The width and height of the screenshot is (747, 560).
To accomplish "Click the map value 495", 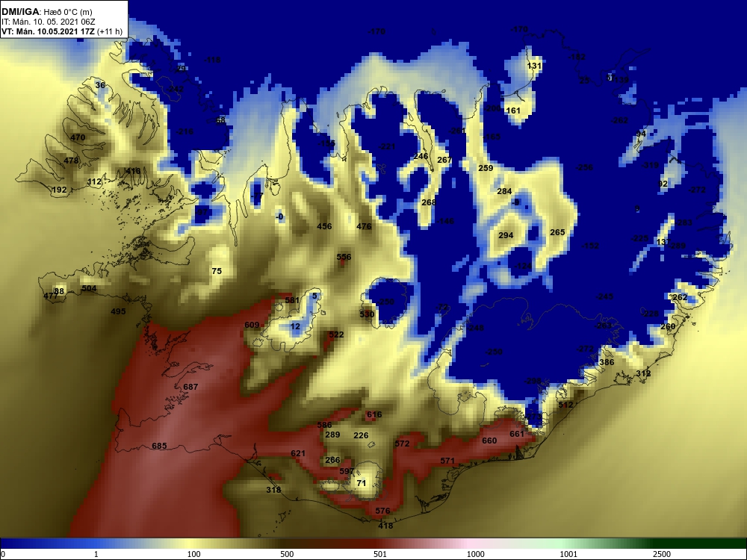I will click(x=118, y=311).
